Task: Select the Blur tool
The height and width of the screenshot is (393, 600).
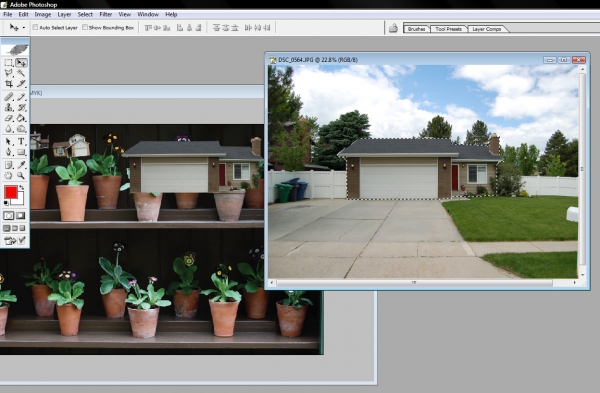Action: (x=8, y=129)
